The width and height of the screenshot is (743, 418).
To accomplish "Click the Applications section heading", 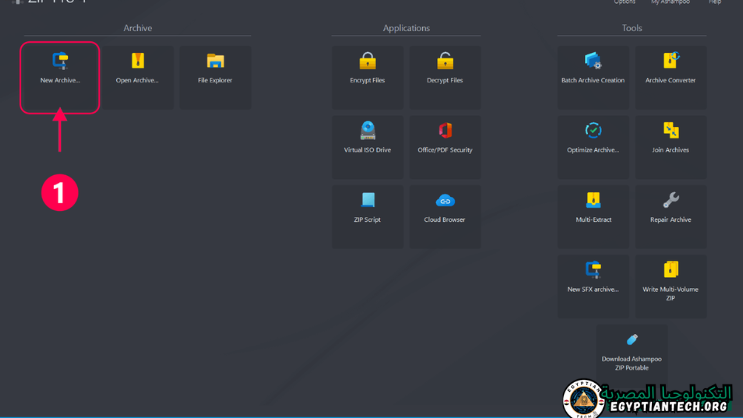I will point(406,28).
